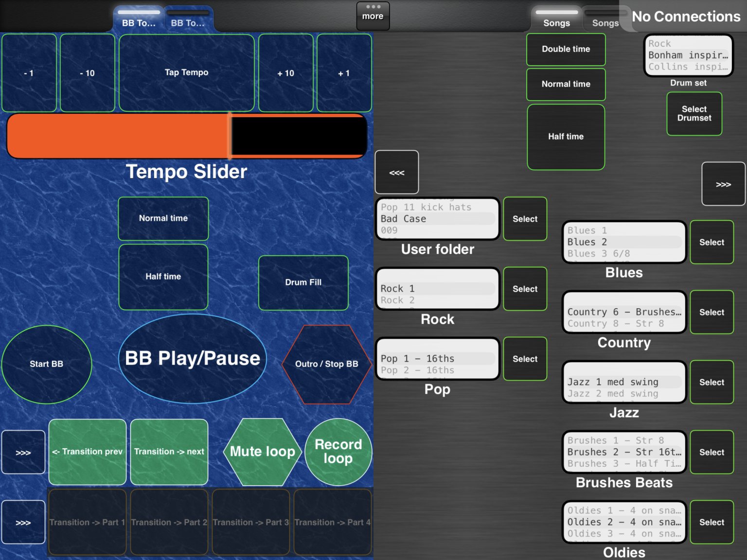
Task: Expand the >>> arrow beside Transition Part 1
Action: click(x=23, y=522)
